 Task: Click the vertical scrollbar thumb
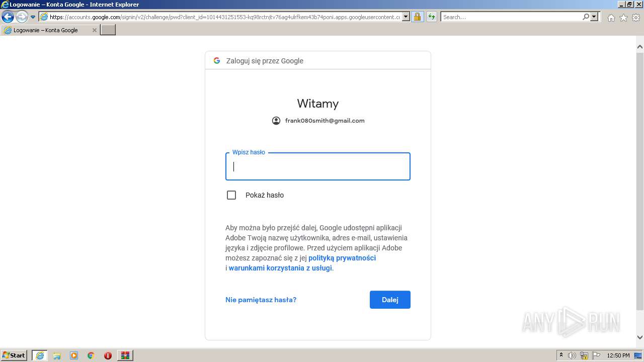(x=640, y=180)
